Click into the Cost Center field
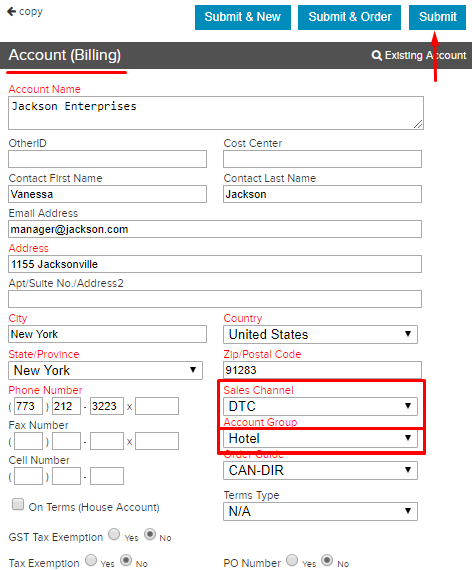Screen dimensions: 472x570 [x=322, y=159]
